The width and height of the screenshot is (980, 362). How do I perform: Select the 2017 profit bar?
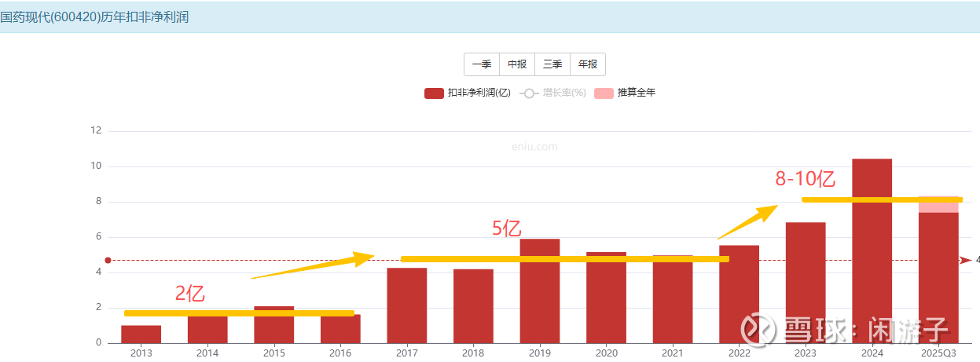point(407,305)
